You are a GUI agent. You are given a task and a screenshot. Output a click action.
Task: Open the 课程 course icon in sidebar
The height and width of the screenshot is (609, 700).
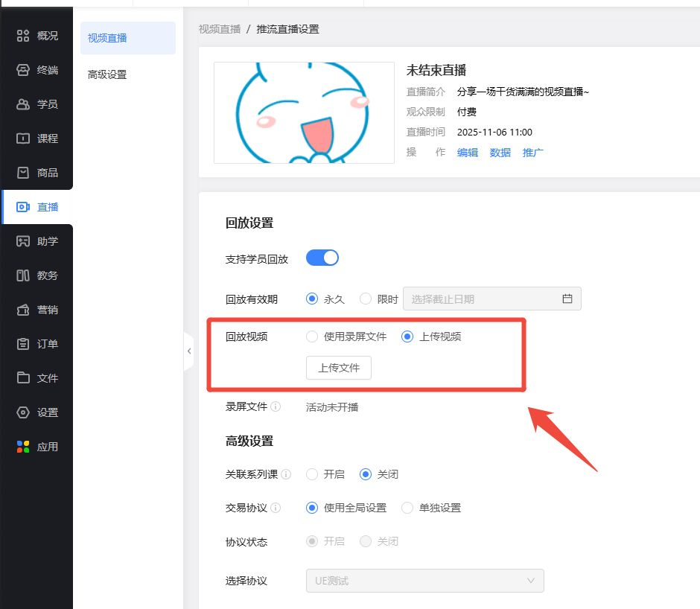[x=23, y=138]
